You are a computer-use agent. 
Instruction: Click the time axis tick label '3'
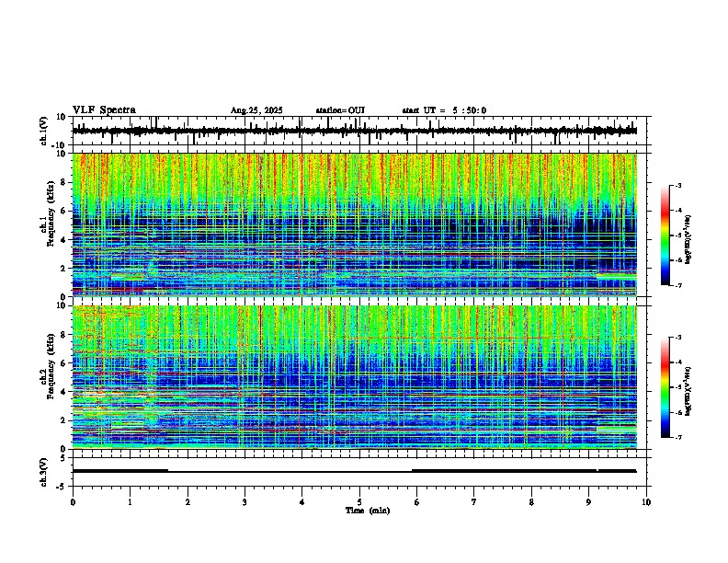[x=245, y=502]
